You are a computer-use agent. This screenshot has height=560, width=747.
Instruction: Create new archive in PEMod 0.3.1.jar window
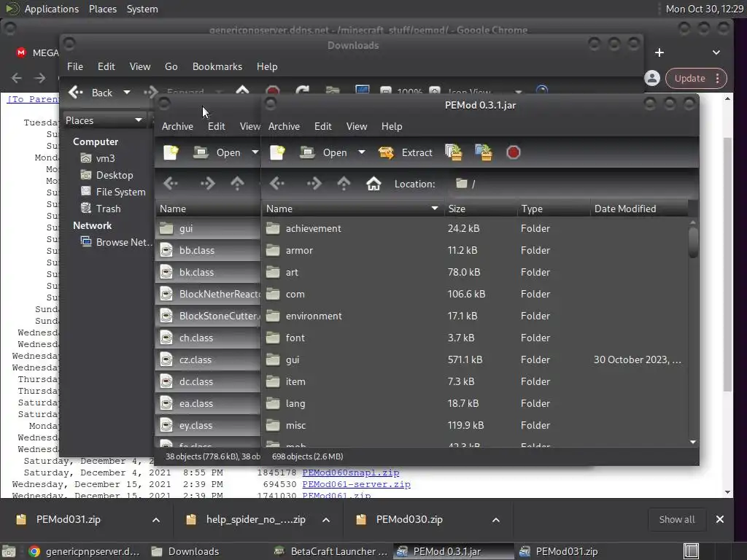(277, 152)
